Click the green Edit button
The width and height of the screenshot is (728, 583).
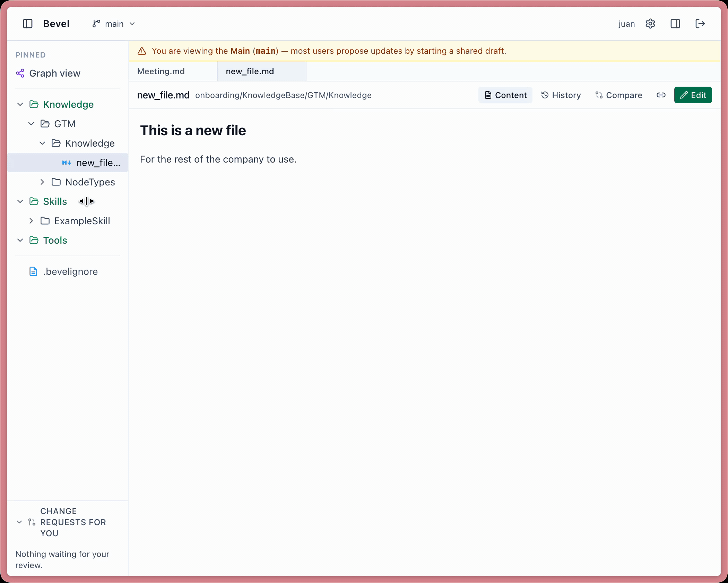tap(693, 95)
